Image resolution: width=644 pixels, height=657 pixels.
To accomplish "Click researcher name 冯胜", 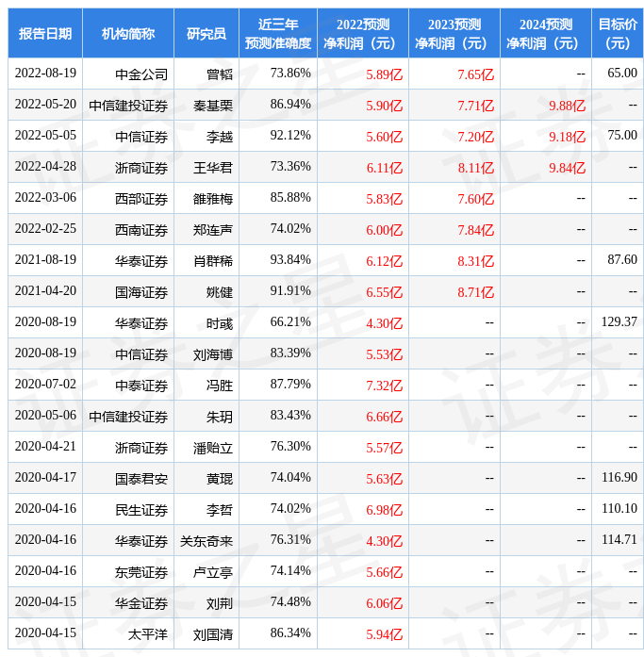I will coord(220,386).
